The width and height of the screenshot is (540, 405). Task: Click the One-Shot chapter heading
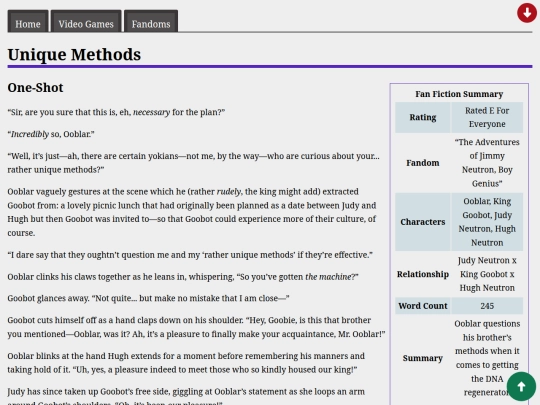35,87
